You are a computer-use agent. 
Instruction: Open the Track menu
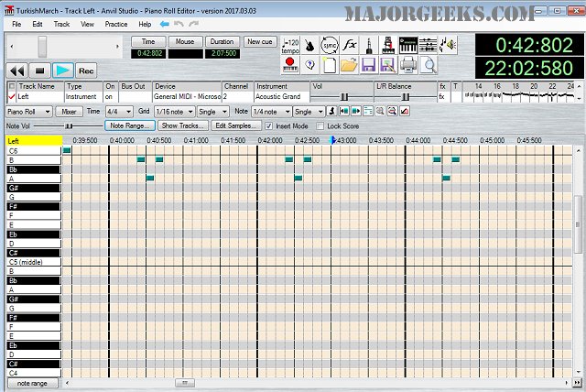tap(61, 25)
